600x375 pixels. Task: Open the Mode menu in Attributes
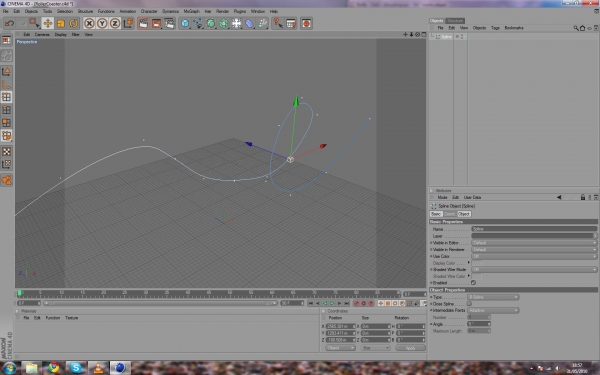(442, 197)
